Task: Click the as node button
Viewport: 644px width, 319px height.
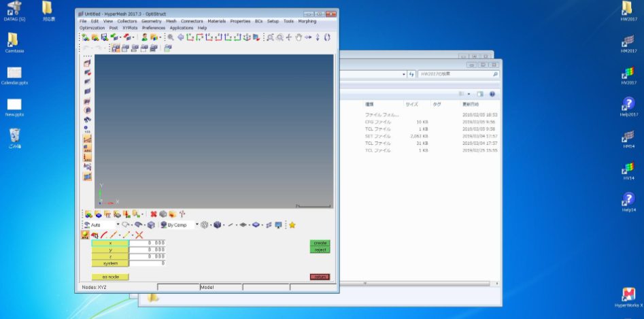Action: coord(110,277)
